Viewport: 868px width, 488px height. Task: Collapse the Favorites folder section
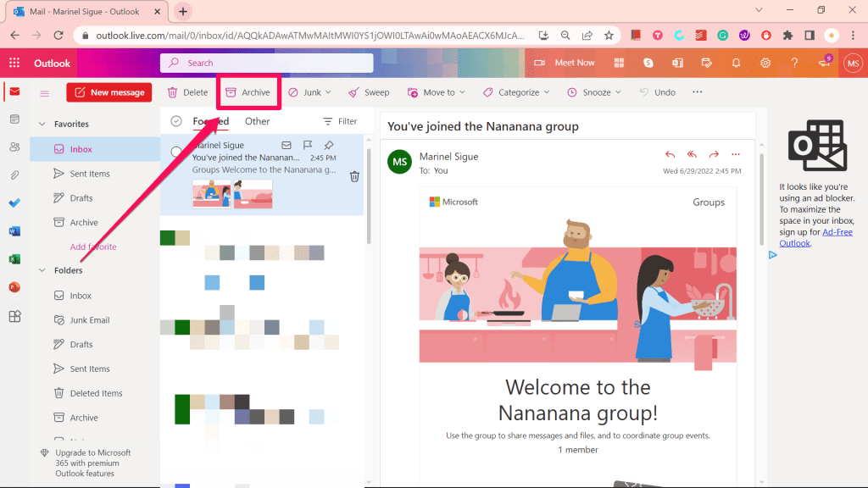[42, 124]
